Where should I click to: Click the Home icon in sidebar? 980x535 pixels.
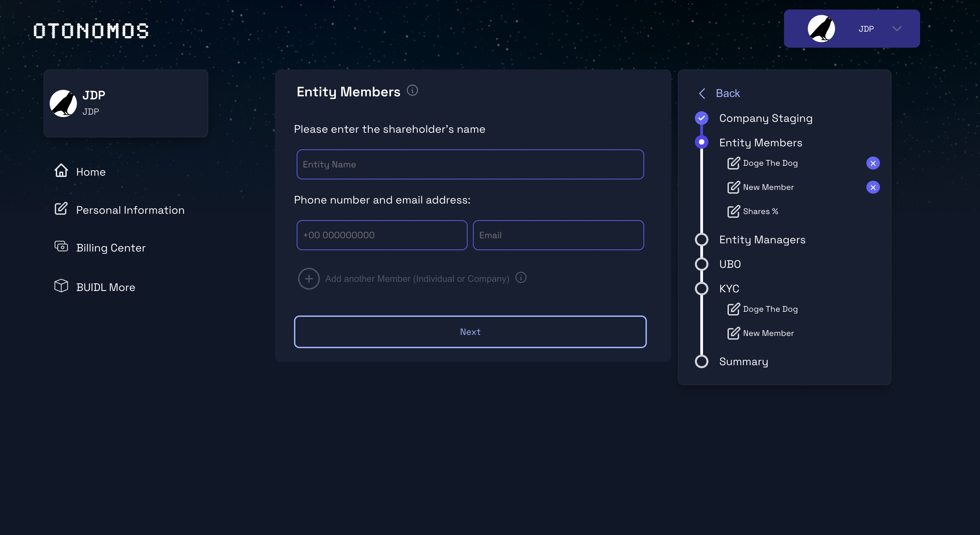click(61, 171)
